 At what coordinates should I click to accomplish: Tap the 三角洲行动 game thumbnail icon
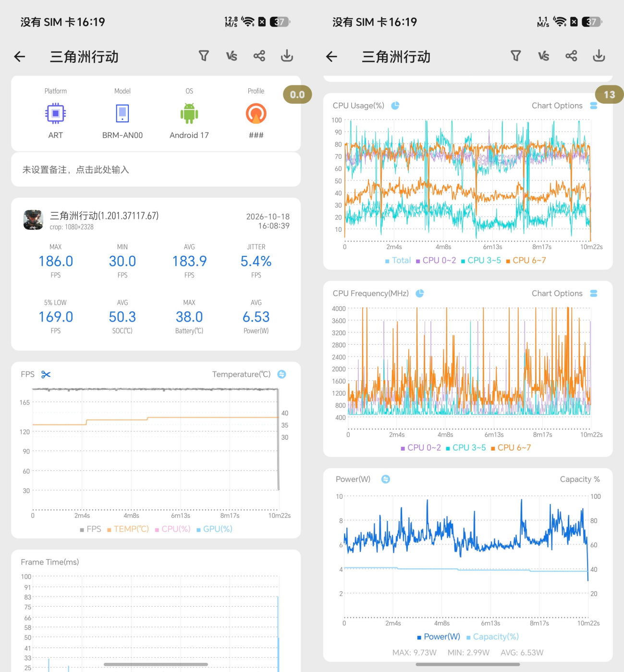tap(33, 220)
